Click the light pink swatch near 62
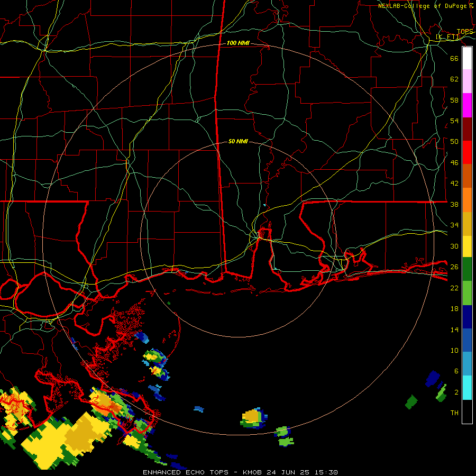 pos(467,81)
